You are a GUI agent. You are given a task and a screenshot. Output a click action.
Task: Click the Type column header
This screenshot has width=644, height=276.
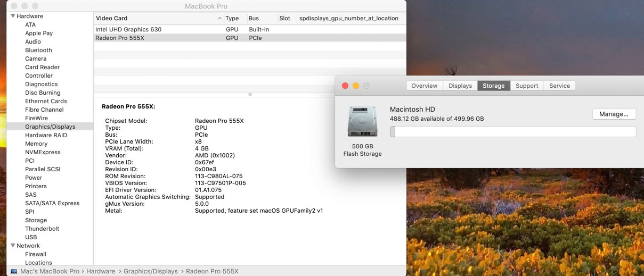click(x=235, y=18)
